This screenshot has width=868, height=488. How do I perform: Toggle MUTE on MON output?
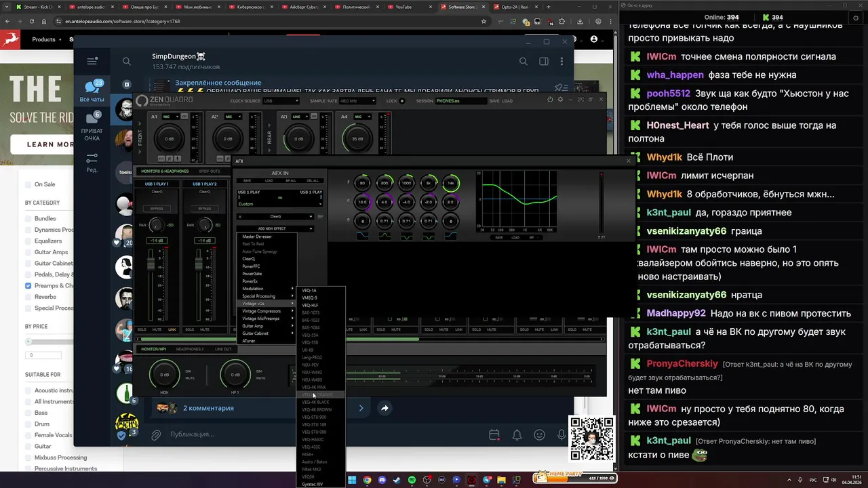point(191,378)
